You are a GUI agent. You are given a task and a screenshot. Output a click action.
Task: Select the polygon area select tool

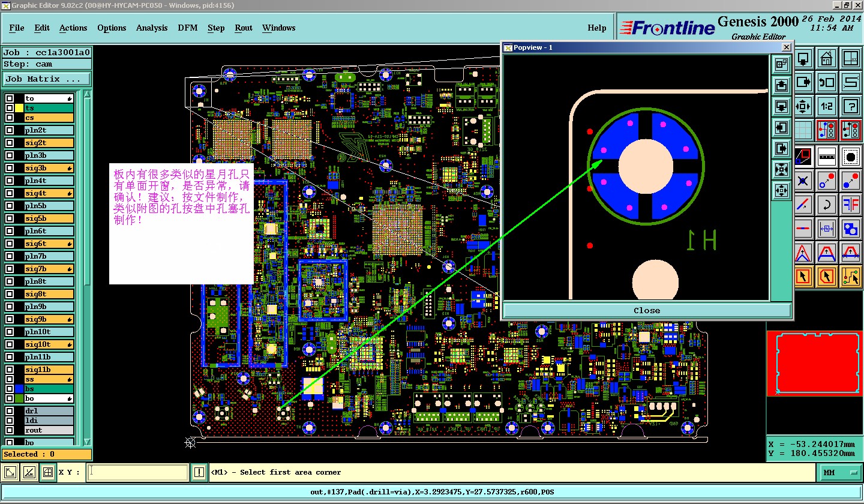coord(827,276)
